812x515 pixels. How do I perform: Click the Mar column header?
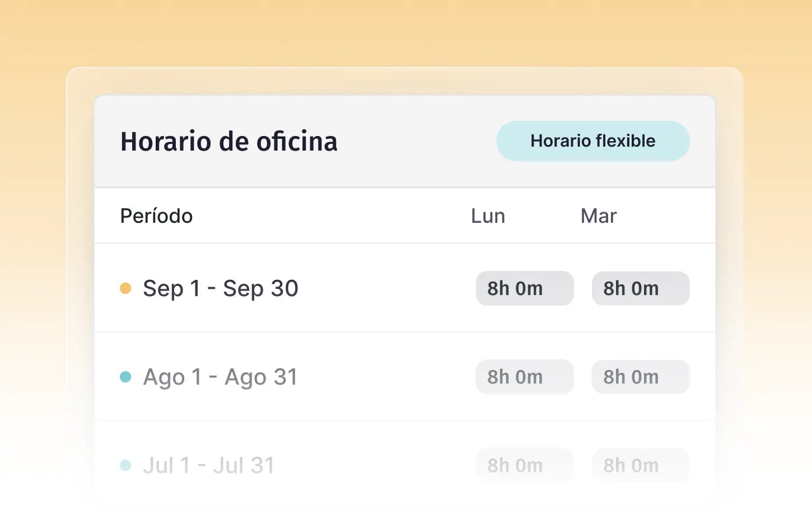(x=598, y=216)
